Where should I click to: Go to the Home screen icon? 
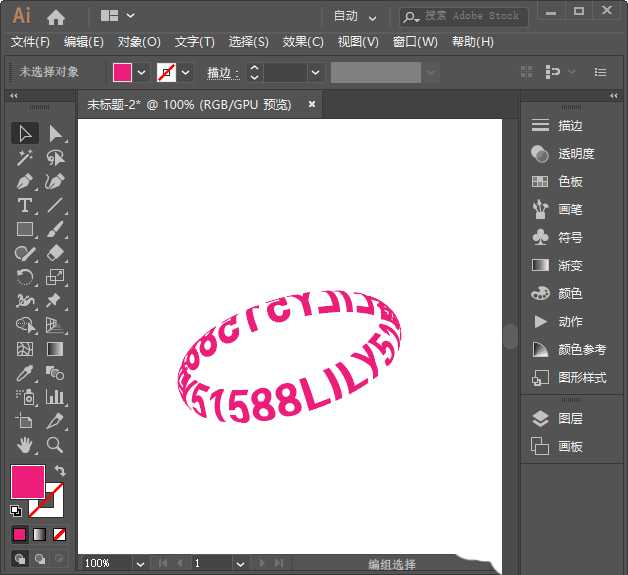[56, 17]
